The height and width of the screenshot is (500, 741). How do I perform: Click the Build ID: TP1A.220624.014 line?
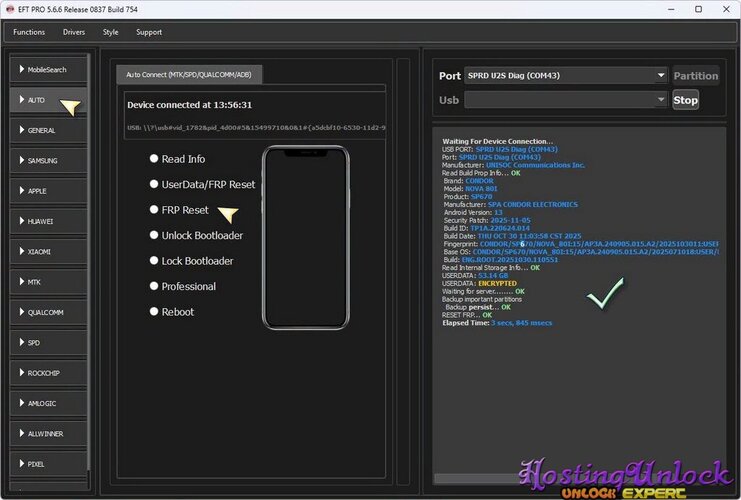pyautogui.click(x=486, y=228)
